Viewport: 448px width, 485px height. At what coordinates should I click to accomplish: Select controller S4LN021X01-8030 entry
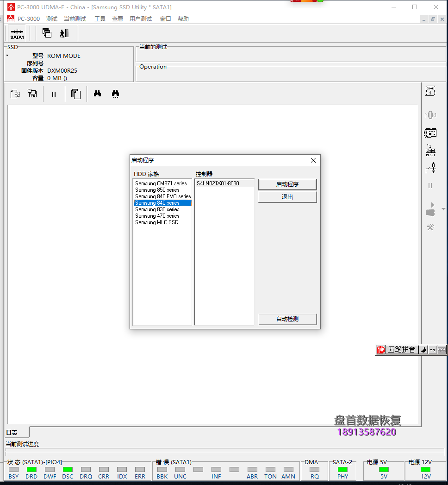tap(218, 183)
